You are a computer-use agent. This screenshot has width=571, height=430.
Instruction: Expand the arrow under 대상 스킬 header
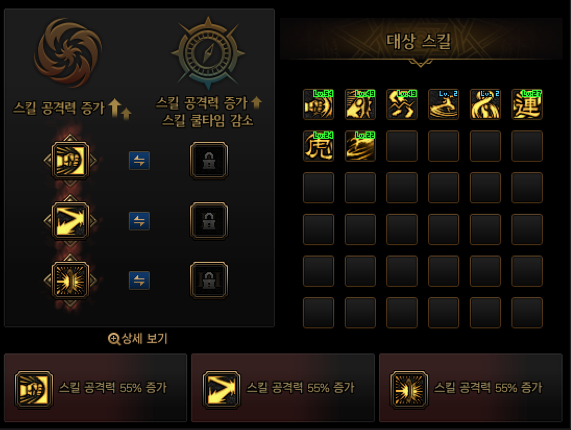click(421, 63)
